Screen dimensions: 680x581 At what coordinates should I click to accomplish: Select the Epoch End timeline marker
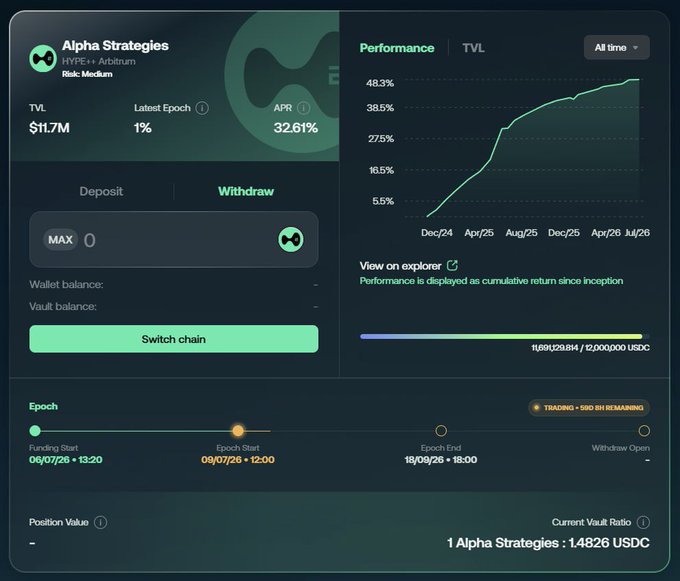click(x=441, y=431)
